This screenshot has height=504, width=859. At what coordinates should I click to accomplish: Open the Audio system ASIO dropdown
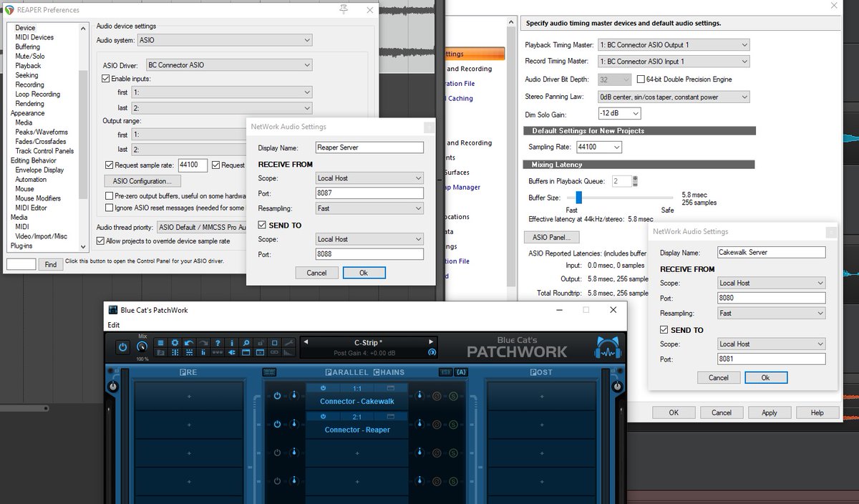coord(224,41)
